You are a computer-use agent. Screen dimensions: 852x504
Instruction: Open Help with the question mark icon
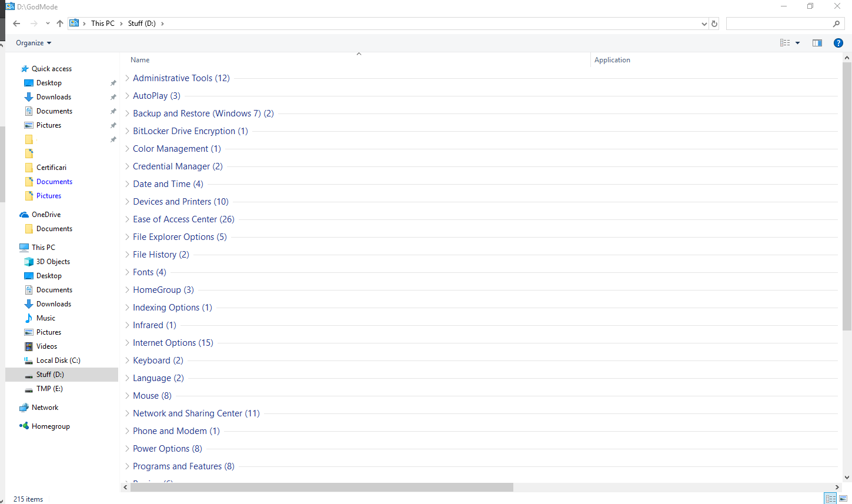(838, 43)
